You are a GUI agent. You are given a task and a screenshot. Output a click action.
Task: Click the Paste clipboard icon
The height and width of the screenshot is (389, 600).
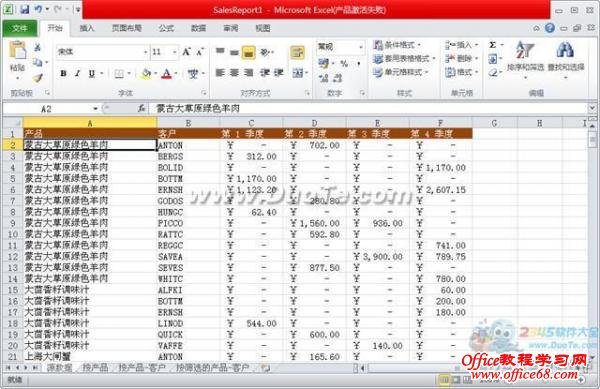tap(17, 51)
